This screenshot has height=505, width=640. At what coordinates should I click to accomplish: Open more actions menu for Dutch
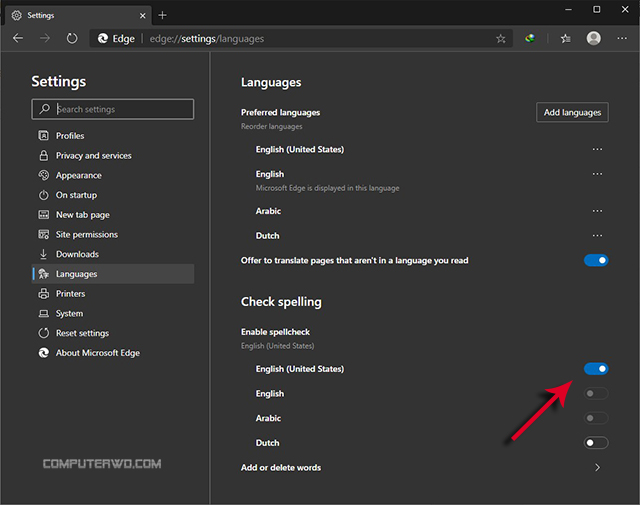(597, 236)
